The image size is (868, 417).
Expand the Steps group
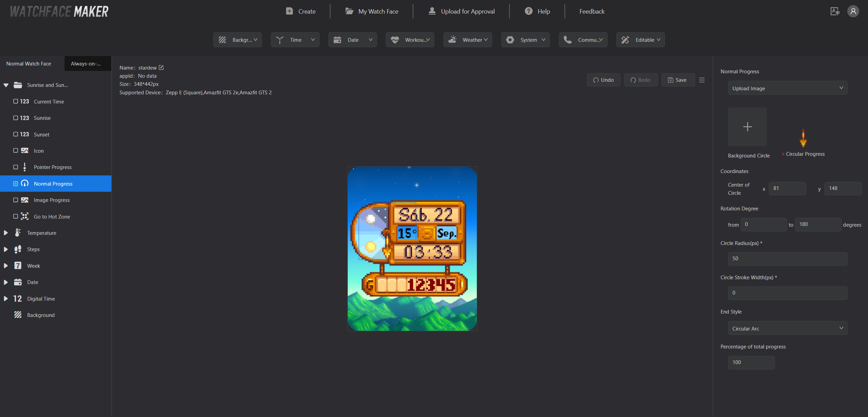coord(6,249)
